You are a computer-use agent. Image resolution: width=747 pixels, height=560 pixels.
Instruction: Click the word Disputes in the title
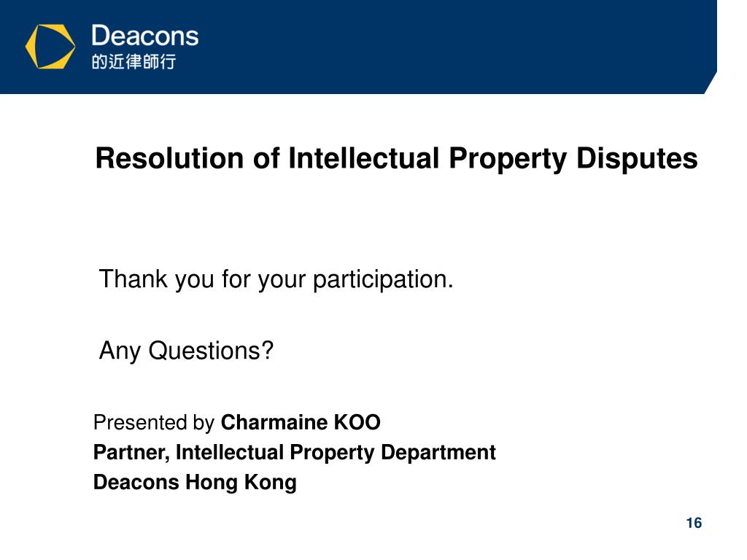(x=637, y=159)
